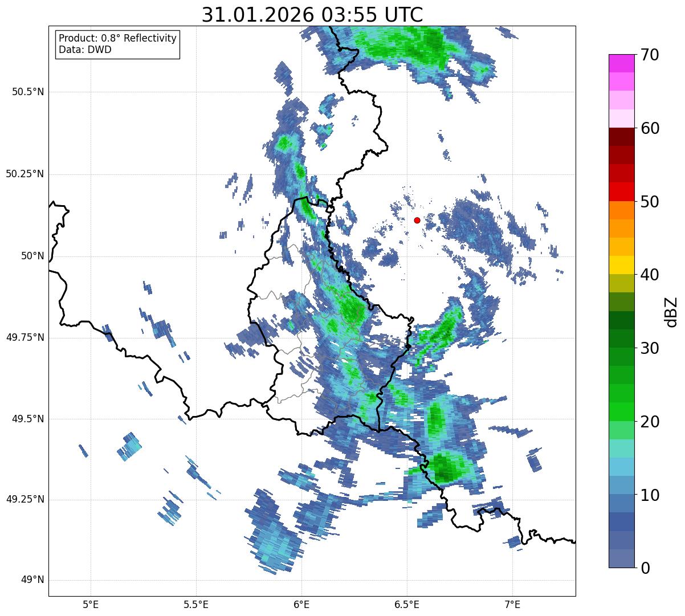The image size is (685, 616).
Task: Click the 49.25°N latitude label
Action: [x=25, y=500]
